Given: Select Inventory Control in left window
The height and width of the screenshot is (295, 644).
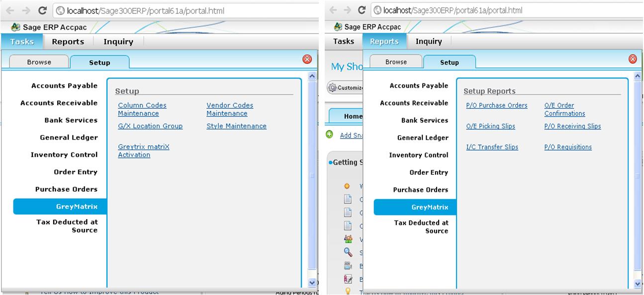Looking at the screenshot, I should tap(64, 155).
